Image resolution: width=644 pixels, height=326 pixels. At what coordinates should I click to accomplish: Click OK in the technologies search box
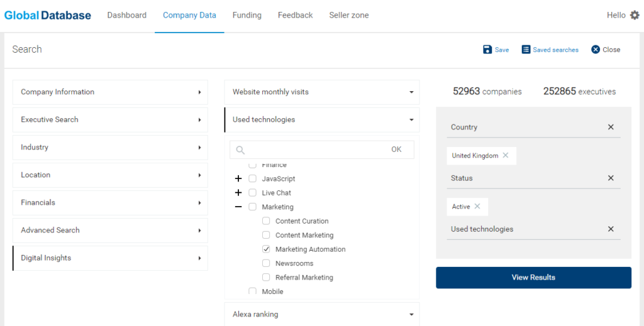396,149
